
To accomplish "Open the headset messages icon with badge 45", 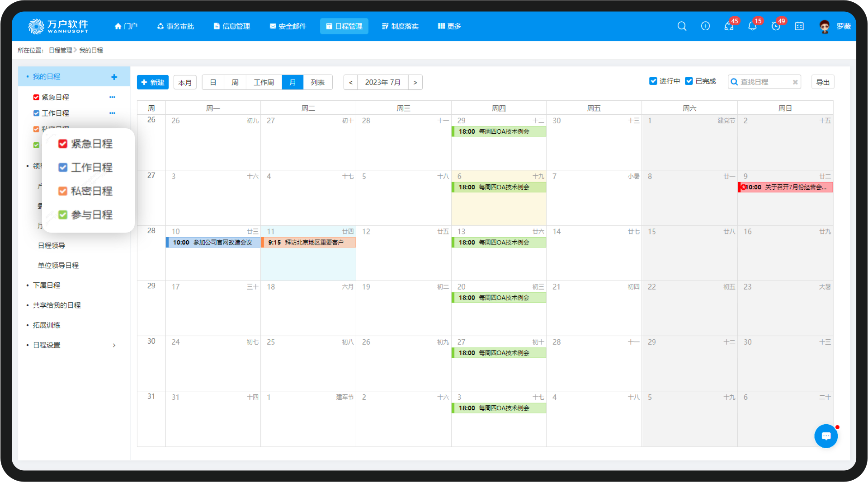I will tap(729, 26).
